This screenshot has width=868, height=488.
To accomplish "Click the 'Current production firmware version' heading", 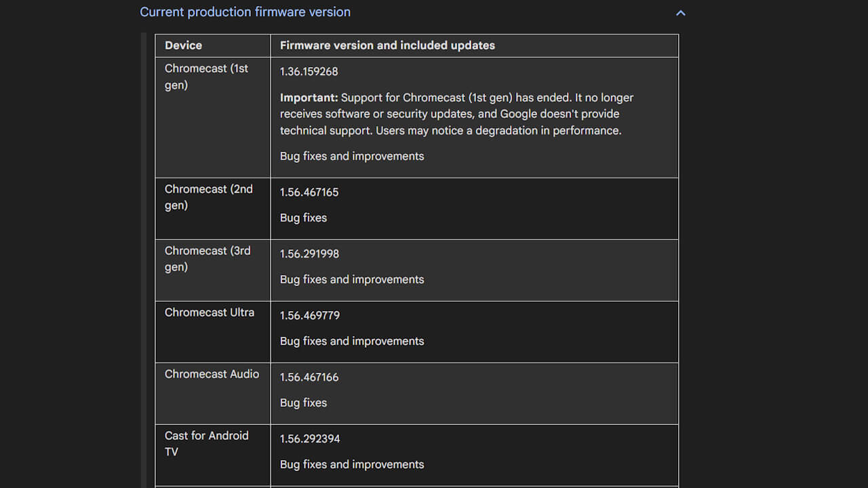I will [245, 12].
